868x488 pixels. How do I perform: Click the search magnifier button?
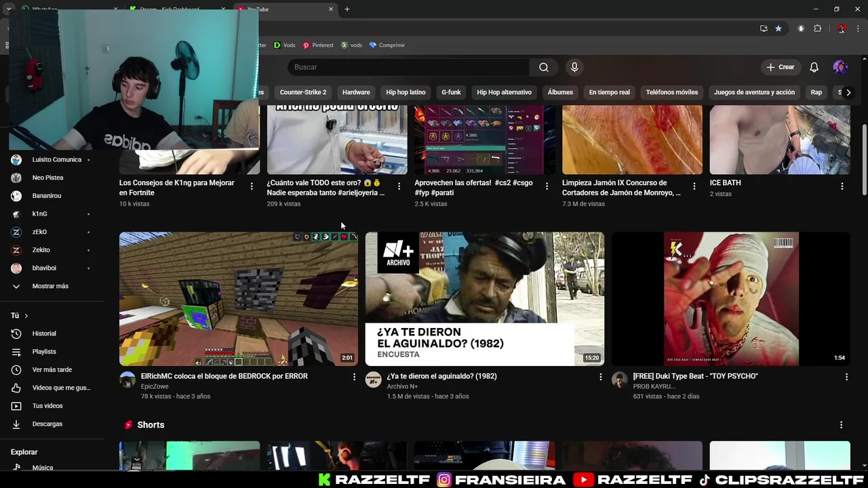click(544, 67)
